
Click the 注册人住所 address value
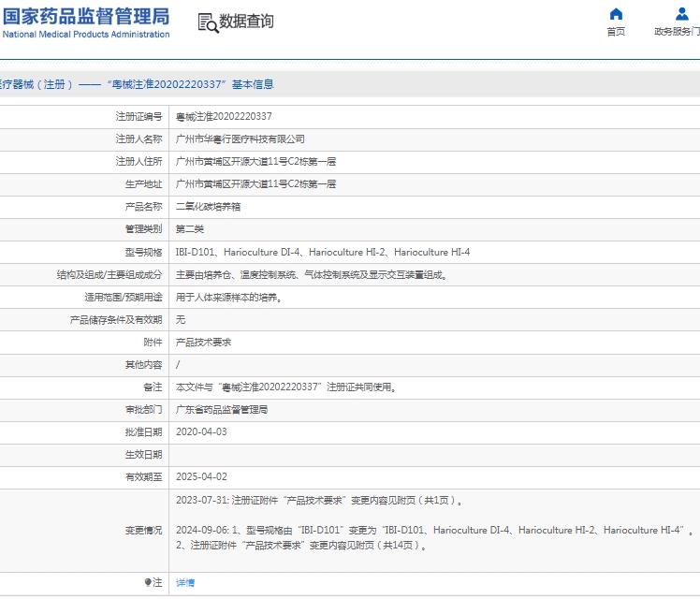coord(255,162)
